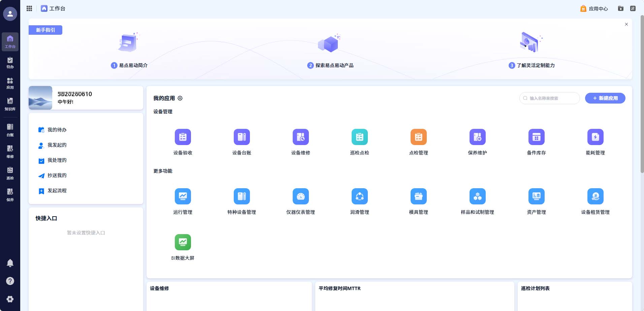Click the page vertical scrollbar
Viewport: 644px width, 311px height.
(642, 94)
